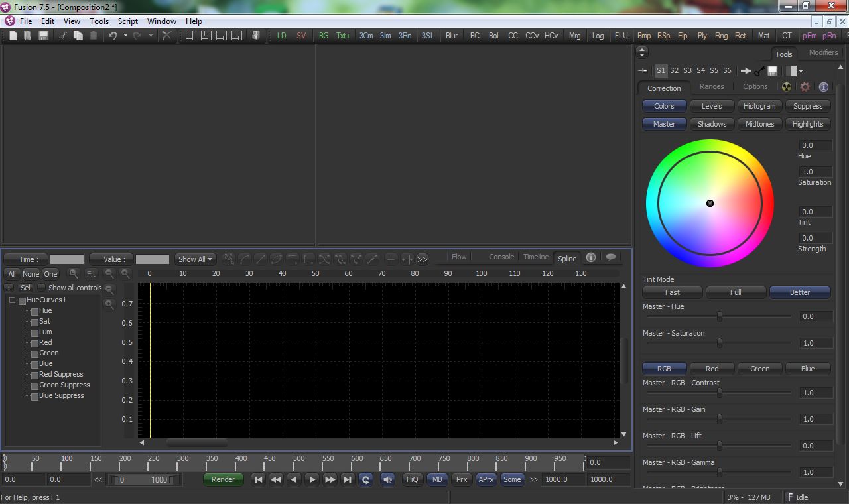Screen dimensions: 849x504
Task: Click the play forward button
Action: pyautogui.click(x=312, y=479)
